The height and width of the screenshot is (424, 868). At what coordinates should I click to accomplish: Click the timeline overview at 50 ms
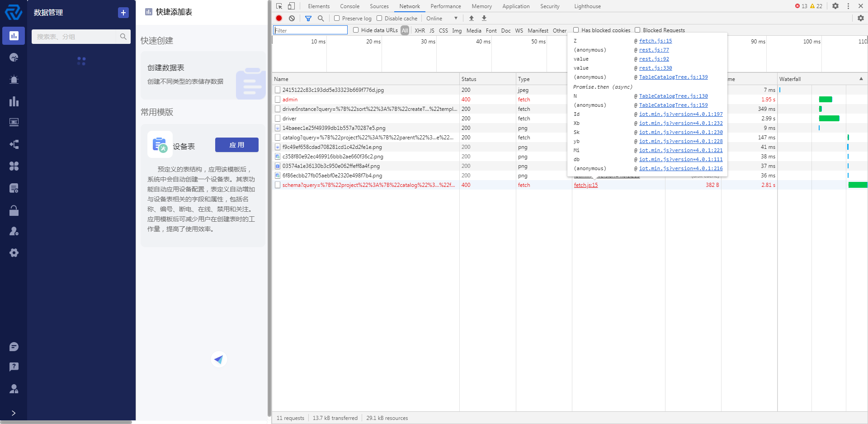click(x=538, y=42)
